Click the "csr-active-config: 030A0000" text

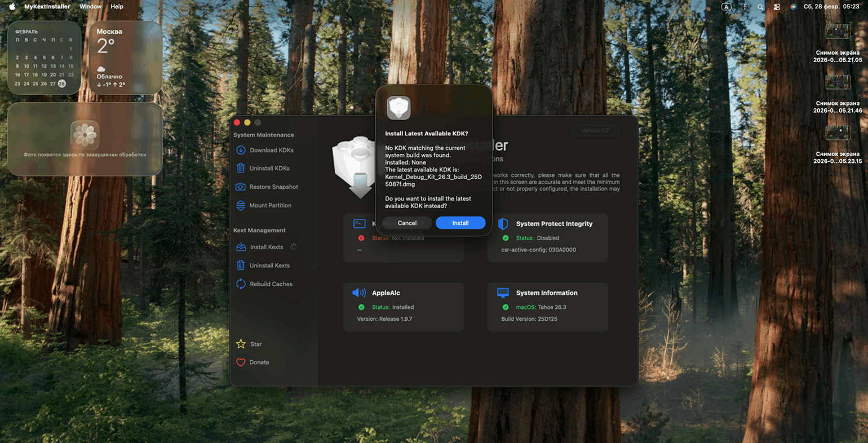(x=538, y=250)
